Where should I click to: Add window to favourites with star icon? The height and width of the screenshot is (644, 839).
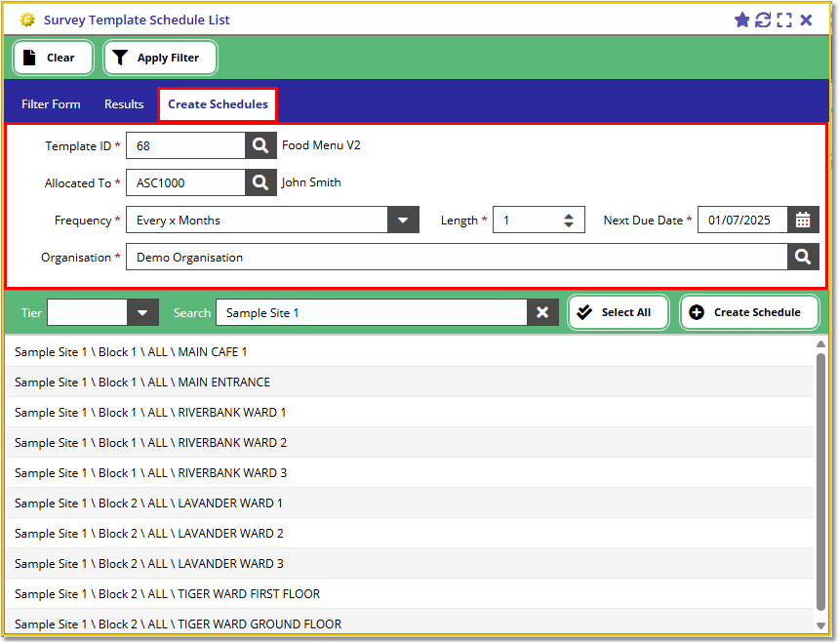(x=741, y=20)
